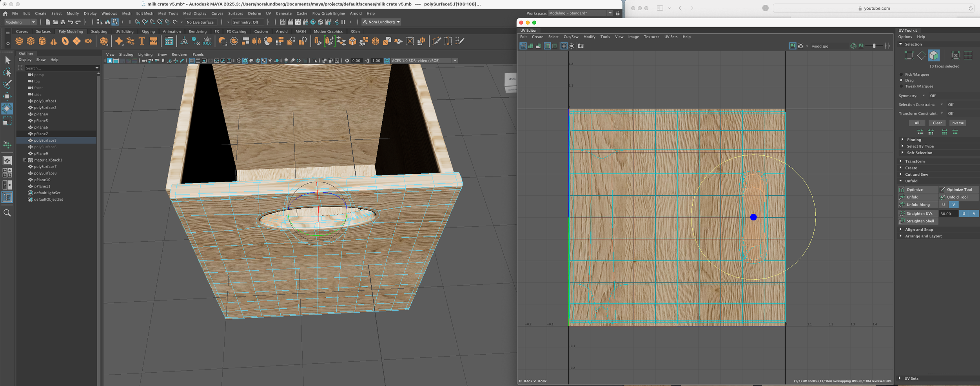The height and width of the screenshot is (386, 980).
Task: Create a polygon cube from the shelf
Action: (31, 41)
